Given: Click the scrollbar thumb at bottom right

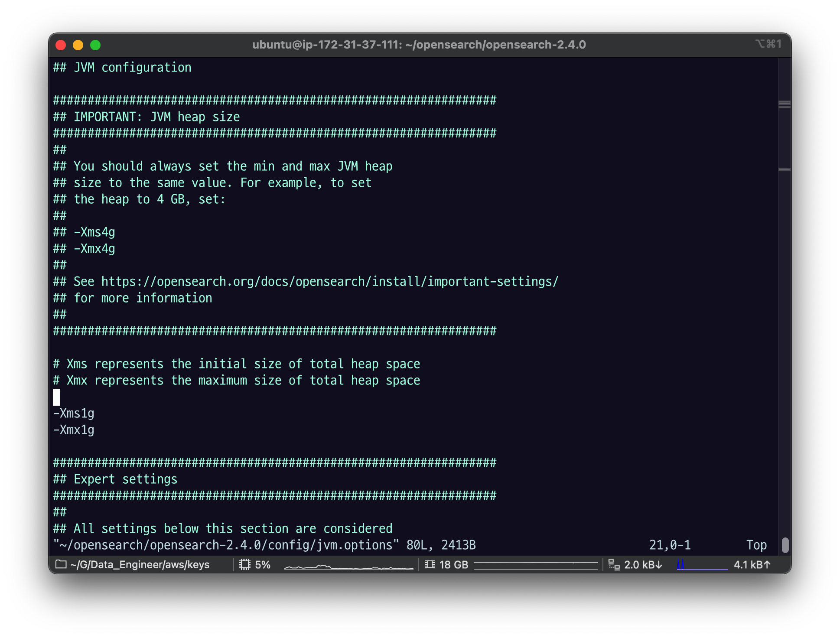Looking at the screenshot, I should pos(785,545).
